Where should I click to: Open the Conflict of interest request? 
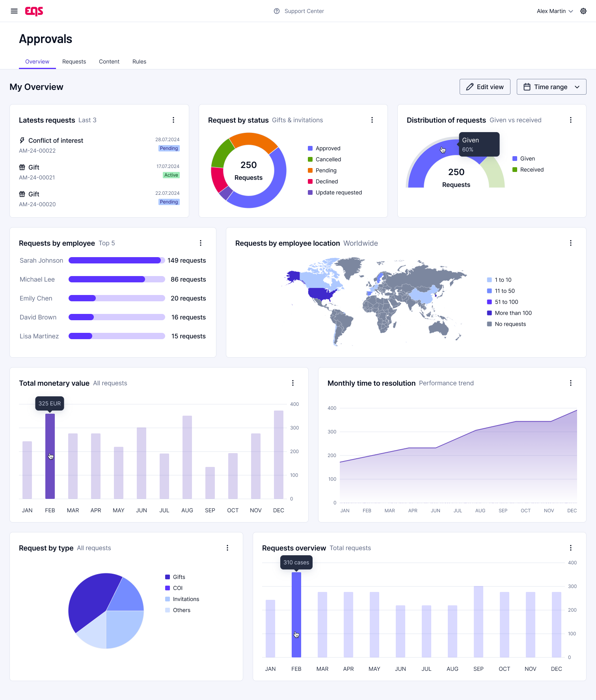click(56, 140)
